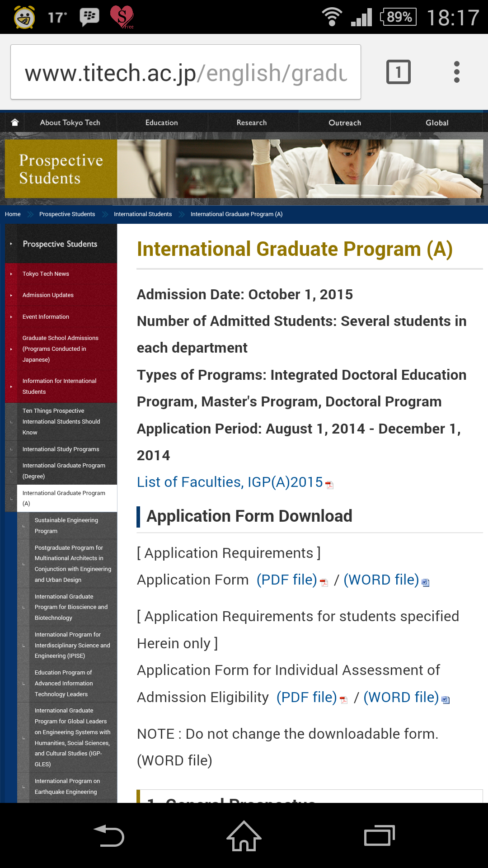Click PDF icon next to List of Faculties
The height and width of the screenshot is (868, 488).
coord(329,485)
